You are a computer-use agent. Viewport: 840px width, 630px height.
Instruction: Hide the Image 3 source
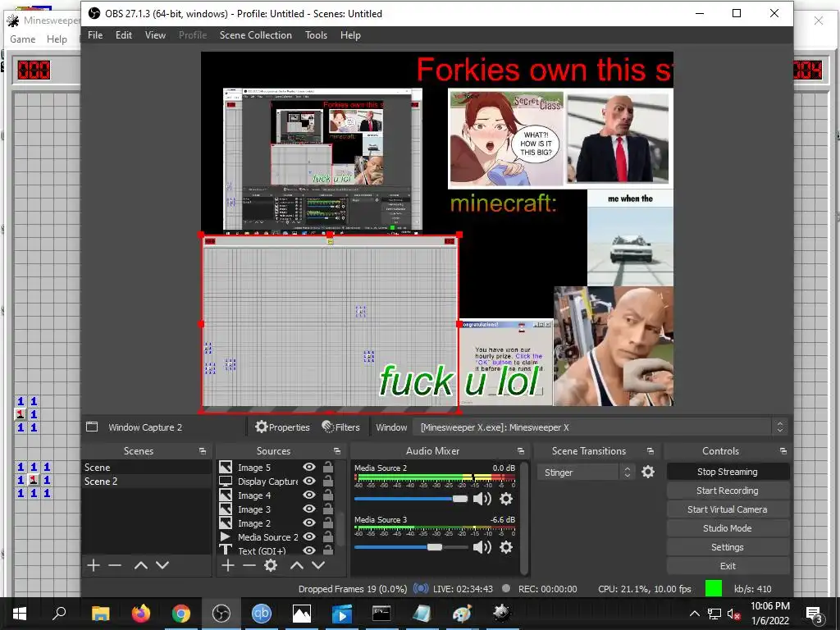[x=309, y=509]
